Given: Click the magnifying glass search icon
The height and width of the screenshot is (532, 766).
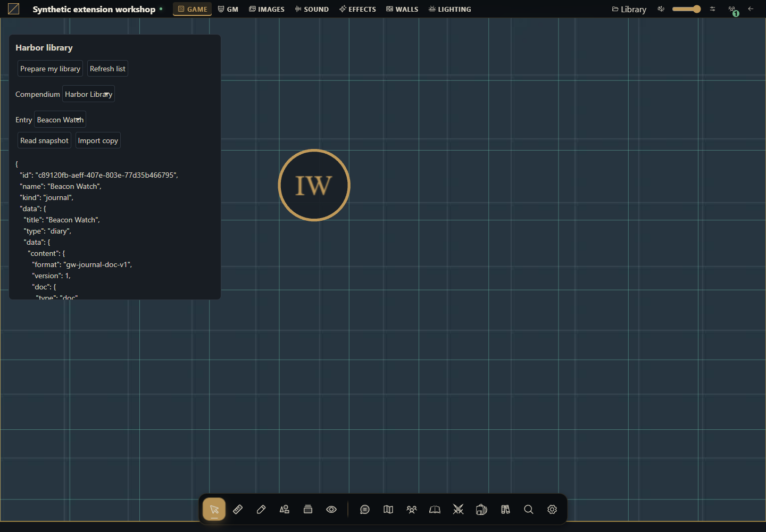Looking at the screenshot, I should [529, 510].
